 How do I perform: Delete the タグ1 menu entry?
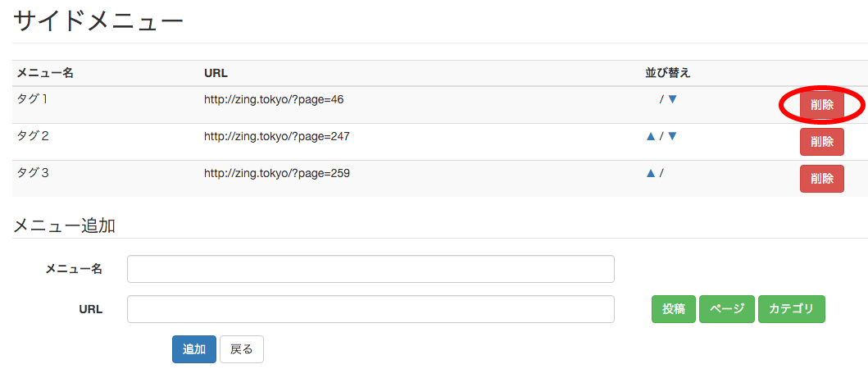(x=821, y=105)
